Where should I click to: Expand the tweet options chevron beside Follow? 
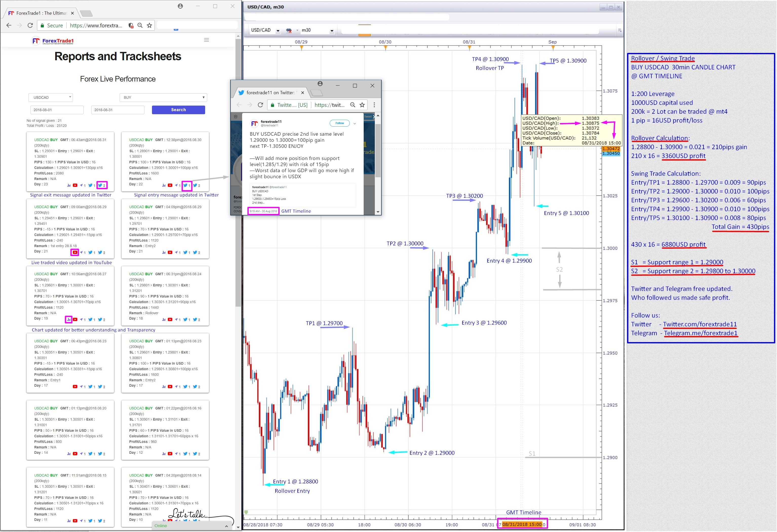[354, 124]
